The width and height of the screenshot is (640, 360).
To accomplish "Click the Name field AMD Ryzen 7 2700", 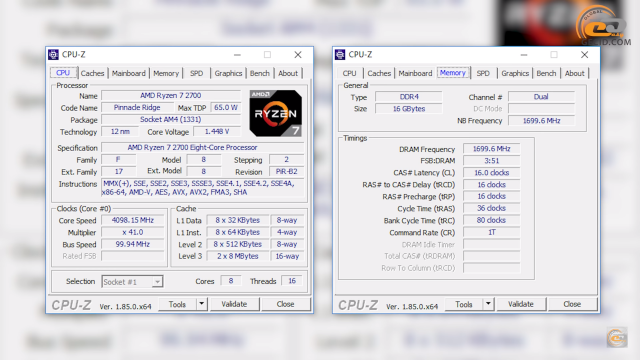I will coord(171,96).
